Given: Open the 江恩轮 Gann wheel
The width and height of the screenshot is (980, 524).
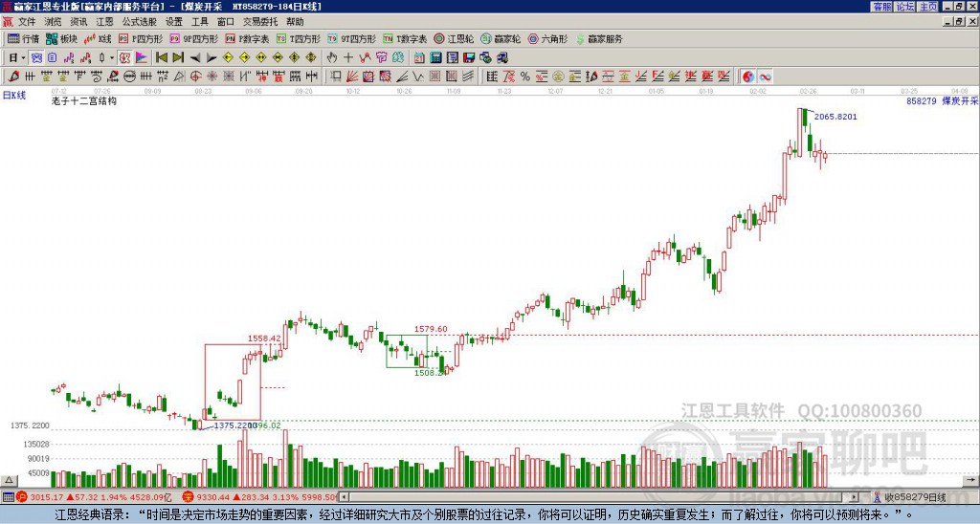Looking at the screenshot, I should click(x=455, y=38).
